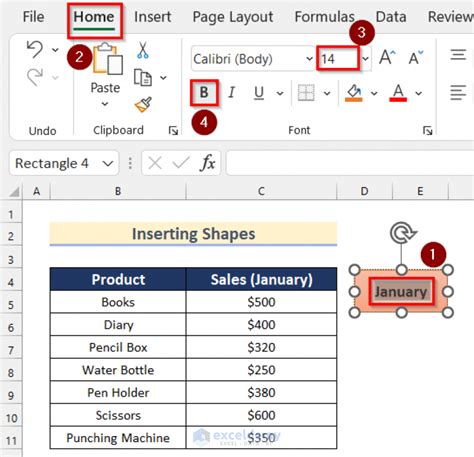Click the cancel X in formula bar
Viewport: 474px width, 457px height.
[155, 163]
